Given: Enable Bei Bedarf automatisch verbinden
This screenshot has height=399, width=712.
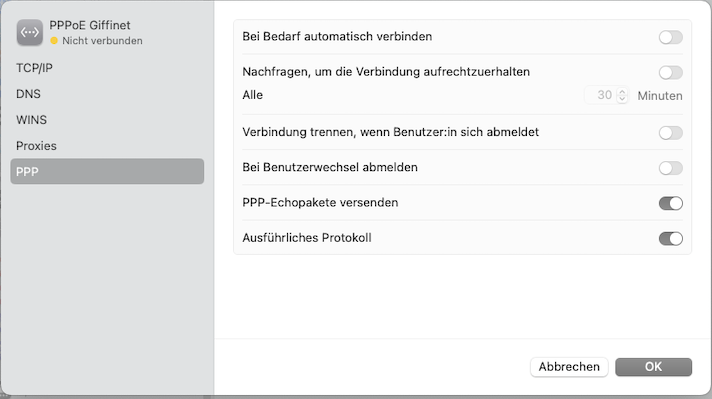Looking at the screenshot, I should (671, 37).
